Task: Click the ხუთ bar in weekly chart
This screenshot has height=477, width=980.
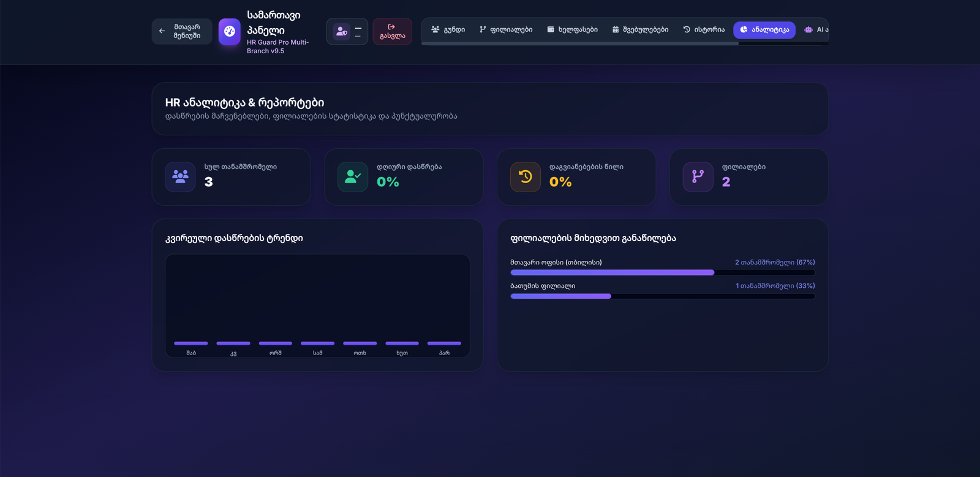Action: click(402, 344)
